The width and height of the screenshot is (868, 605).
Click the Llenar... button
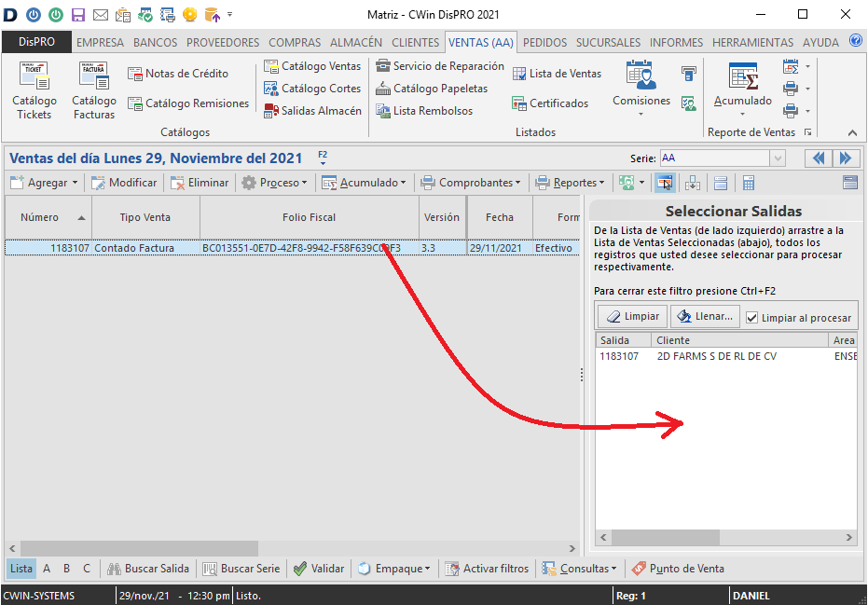(x=705, y=317)
